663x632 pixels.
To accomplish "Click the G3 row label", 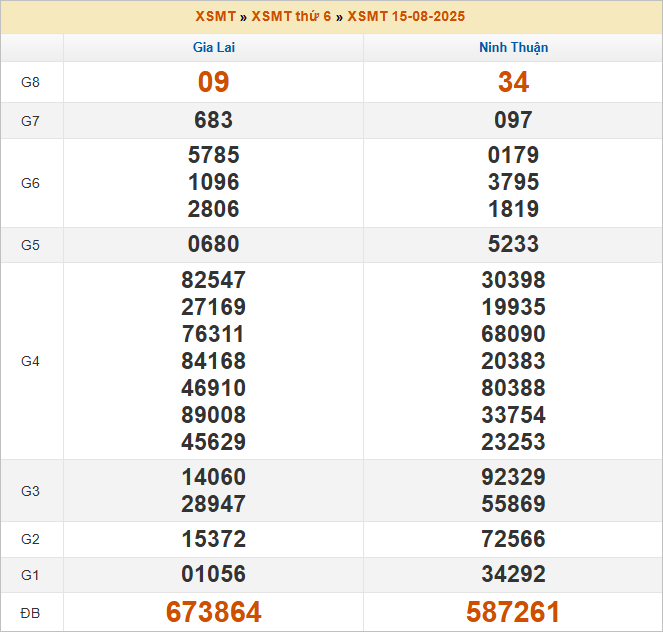I will (30, 491).
